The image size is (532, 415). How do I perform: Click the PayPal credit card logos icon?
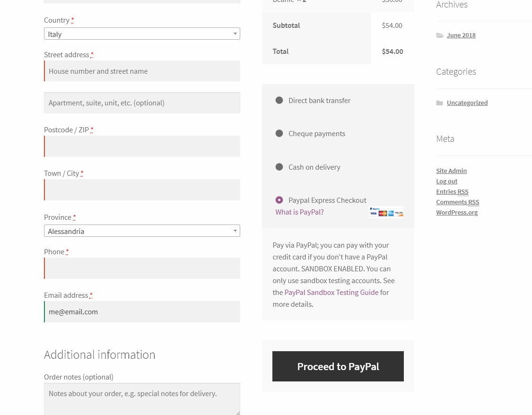(386, 212)
